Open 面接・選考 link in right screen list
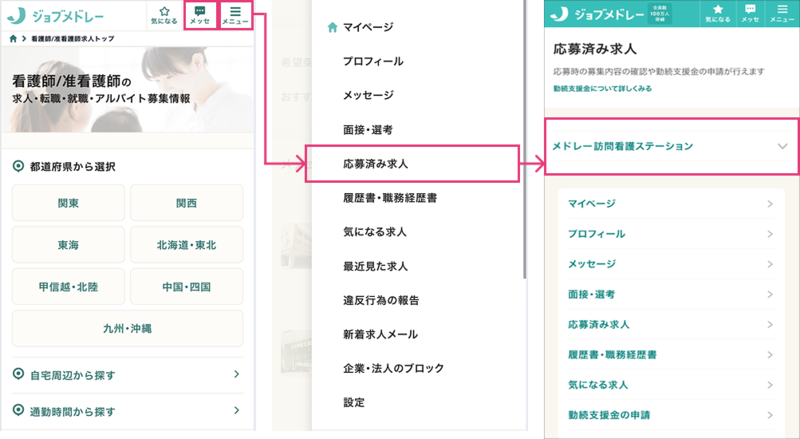This screenshot has width=800, height=439. pyautogui.click(x=591, y=294)
